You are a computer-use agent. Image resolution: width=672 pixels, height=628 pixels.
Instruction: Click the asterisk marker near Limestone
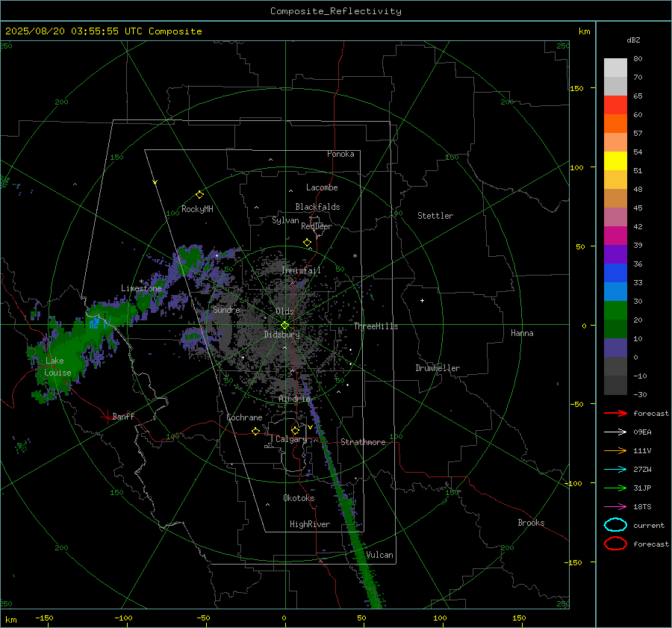tap(141, 282)
